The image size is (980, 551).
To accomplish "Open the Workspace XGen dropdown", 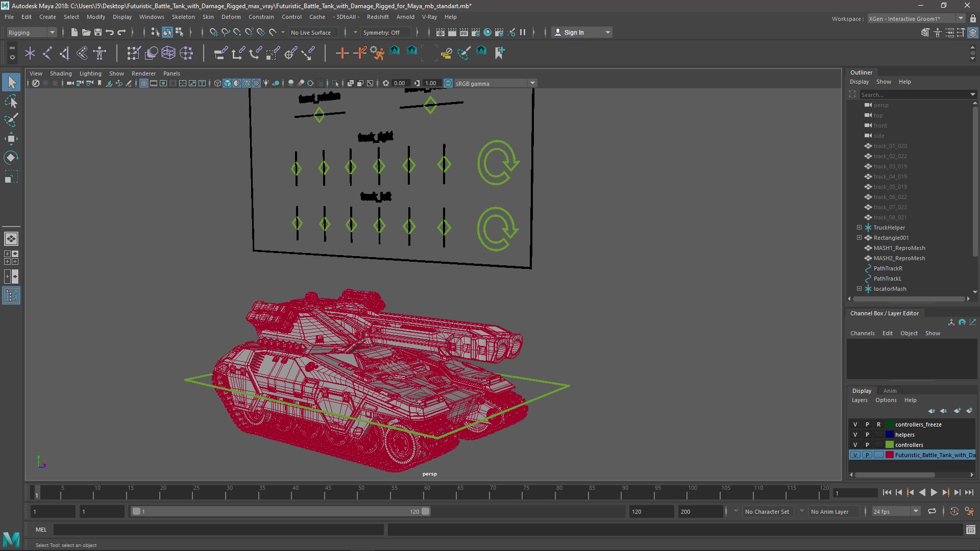I will (x=916, y=19).
